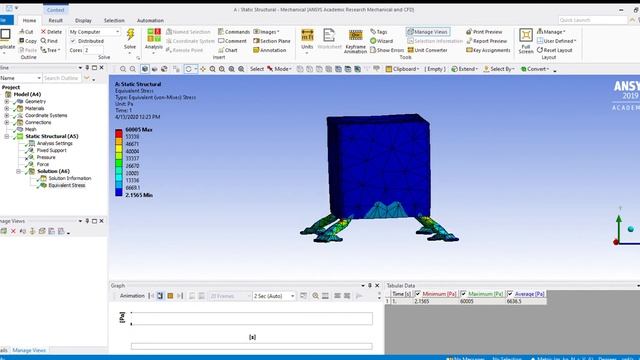Click the Units ruler icon
Screen dimensions: 640x360
coord(307,35)
